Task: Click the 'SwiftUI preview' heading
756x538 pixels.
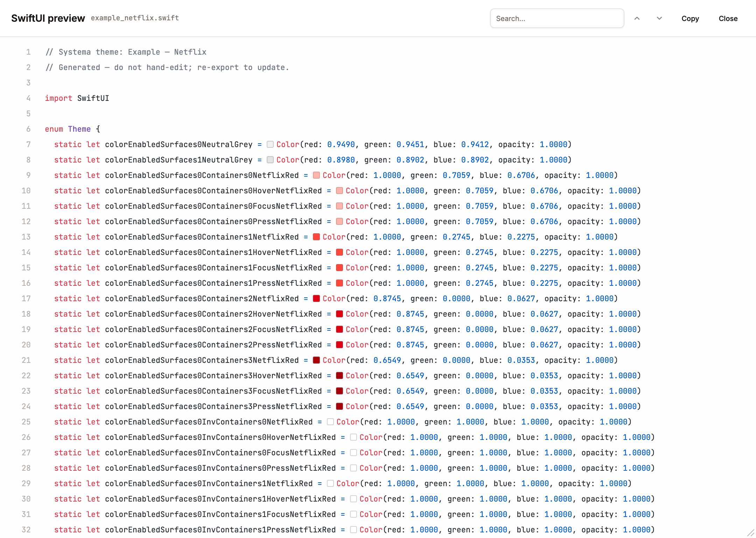Action: tap(48, 18)
